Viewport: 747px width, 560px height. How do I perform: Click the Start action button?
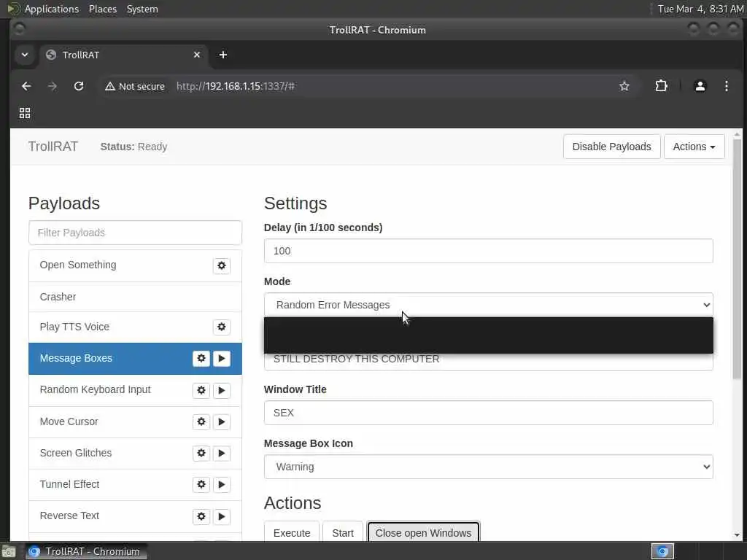point(343,533)
